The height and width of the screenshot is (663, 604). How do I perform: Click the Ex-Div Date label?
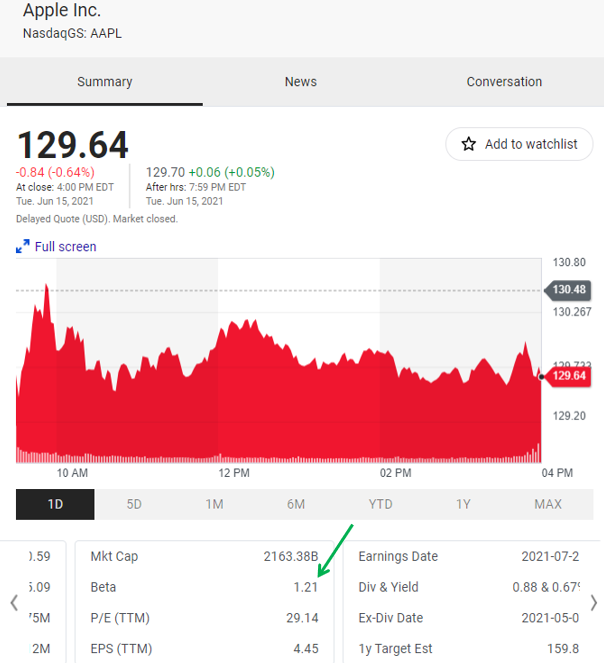pos(390,618)
